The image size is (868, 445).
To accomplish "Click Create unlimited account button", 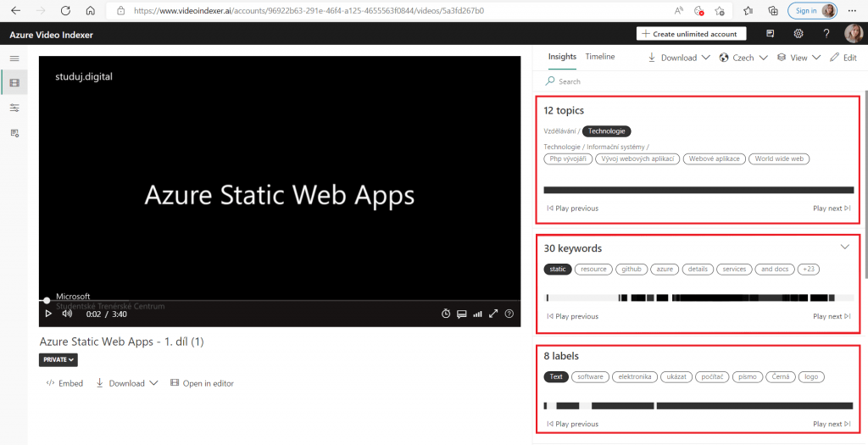I will coord(692,34).
